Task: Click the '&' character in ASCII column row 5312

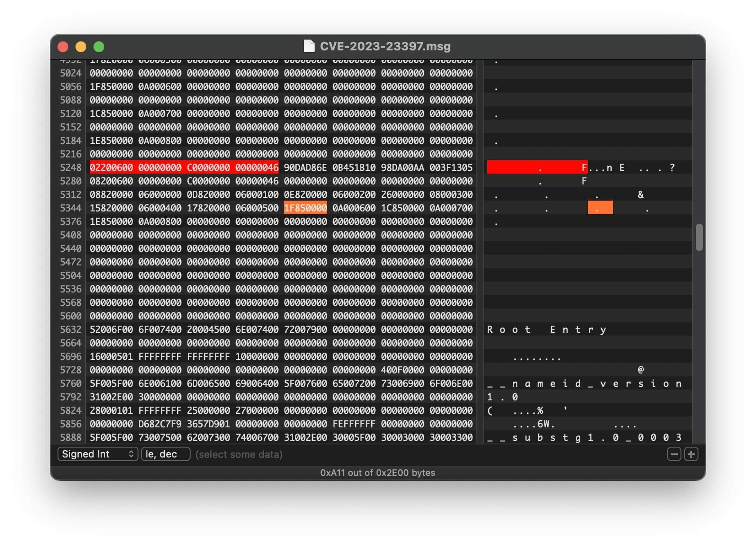Action: pos(640,195)
